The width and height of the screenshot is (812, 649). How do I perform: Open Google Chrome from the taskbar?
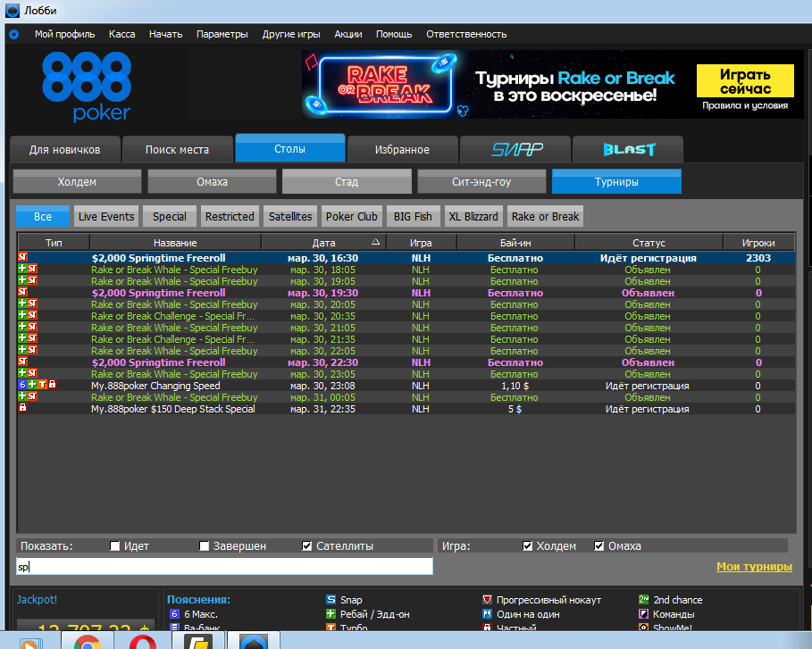[x=88, y=641]
